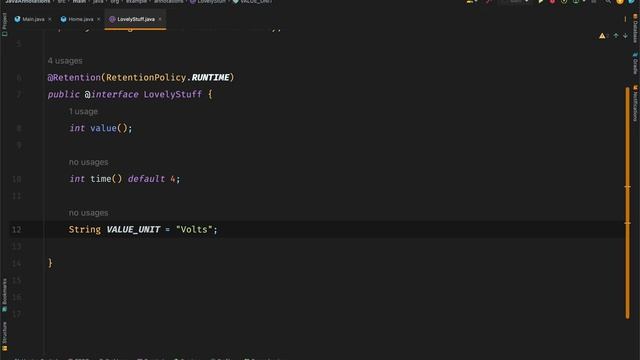Click the time() method name
The image size is (640, 360).
point(100,179)
